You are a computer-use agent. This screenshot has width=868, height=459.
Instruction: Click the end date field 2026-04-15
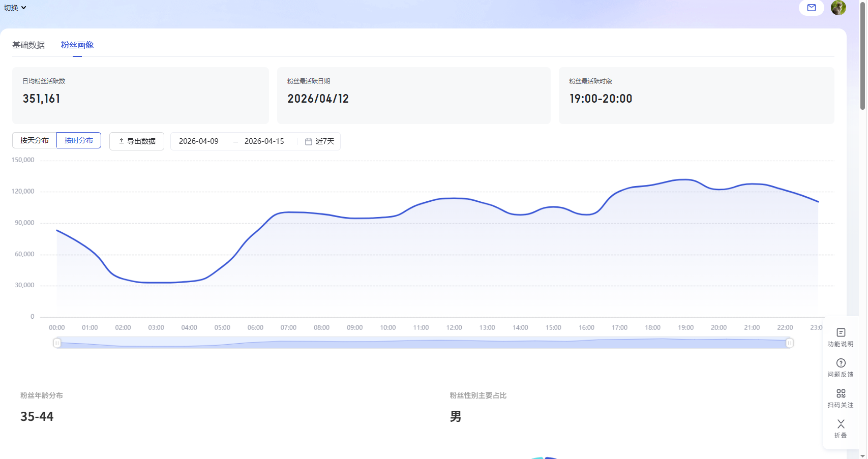click(x=264, y=141)
